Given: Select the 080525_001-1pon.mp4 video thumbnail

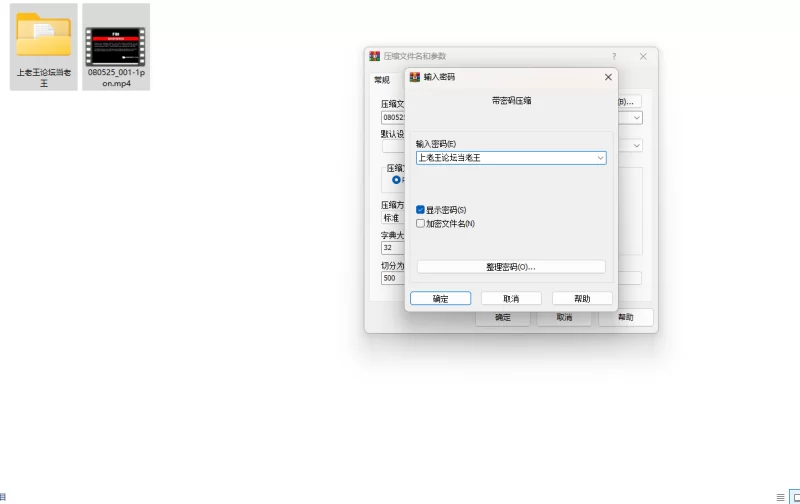Looking at the screenshot, I should pyautogui.click(x=116, y=46).
